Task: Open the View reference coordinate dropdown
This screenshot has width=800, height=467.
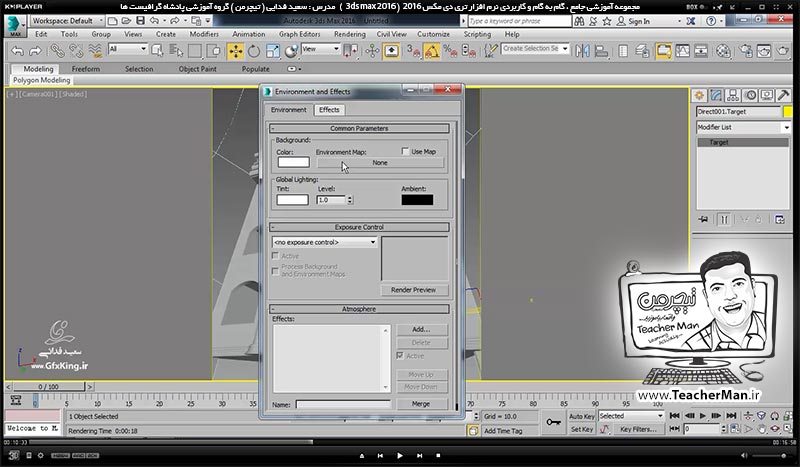Action: click(321, 49)
